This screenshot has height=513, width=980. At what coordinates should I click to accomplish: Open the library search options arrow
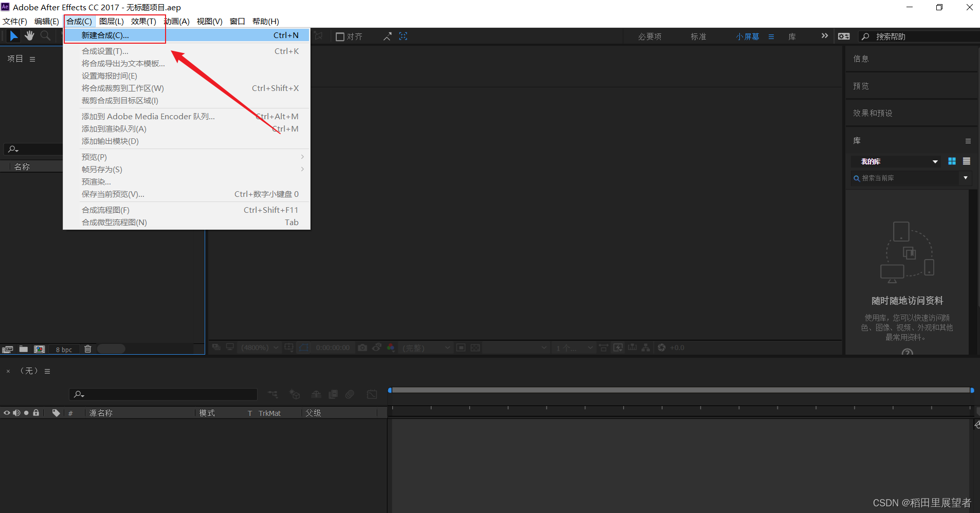pos(966,178)
